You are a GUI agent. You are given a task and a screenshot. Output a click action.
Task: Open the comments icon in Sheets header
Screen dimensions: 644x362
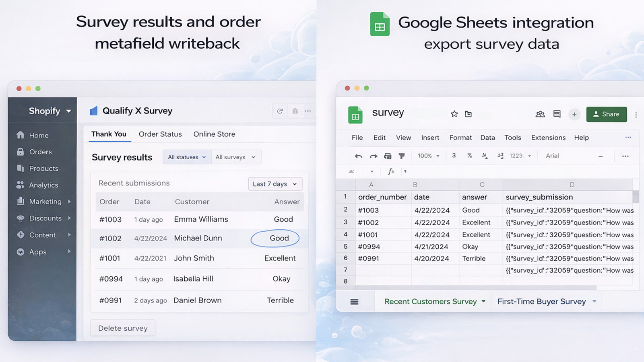[x=557, y=114]
